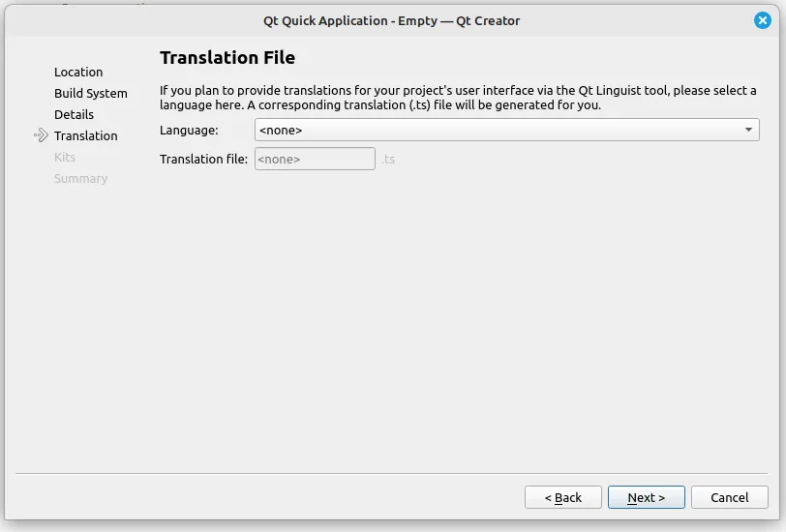Cancel the project wizard

(729, 497)
